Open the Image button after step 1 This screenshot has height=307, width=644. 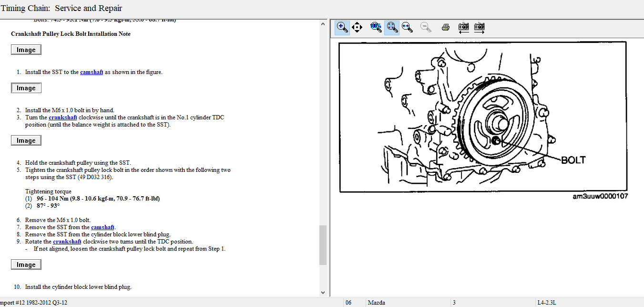(x=26, y=88)
